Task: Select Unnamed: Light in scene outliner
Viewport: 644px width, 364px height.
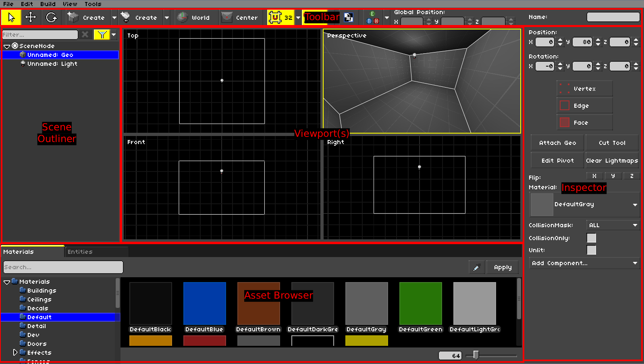Action: pos(52,64)
